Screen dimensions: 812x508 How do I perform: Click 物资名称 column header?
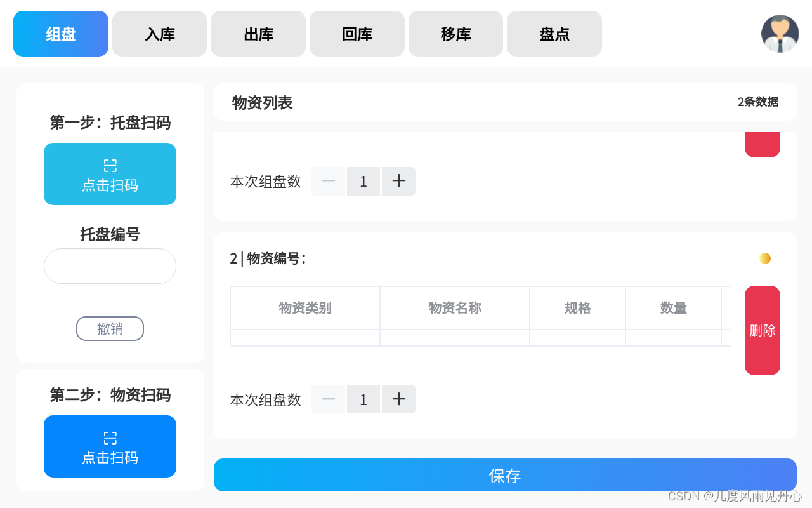click(x=455, y=308)
